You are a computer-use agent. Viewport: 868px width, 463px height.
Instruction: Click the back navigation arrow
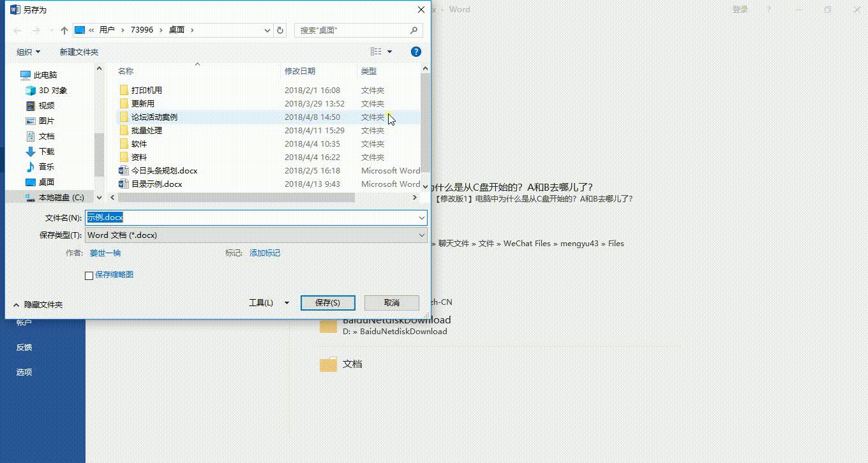click(x=17, y=29)
